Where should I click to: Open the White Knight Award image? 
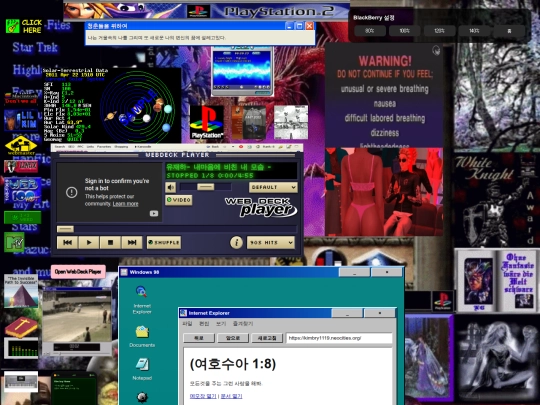(496, 200)
